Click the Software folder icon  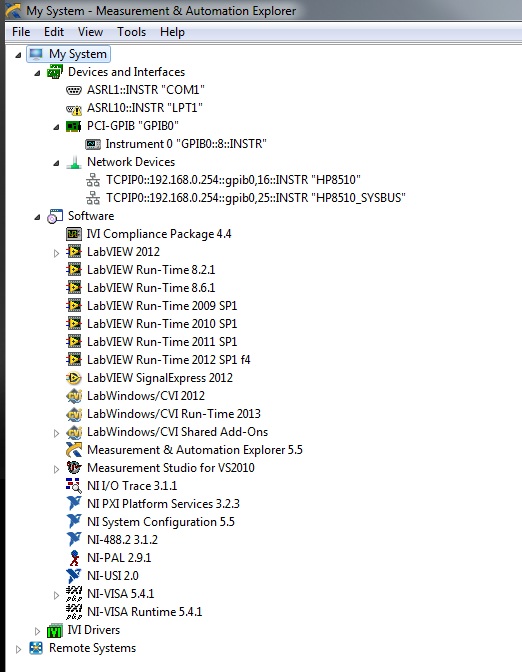coord(55,216)
